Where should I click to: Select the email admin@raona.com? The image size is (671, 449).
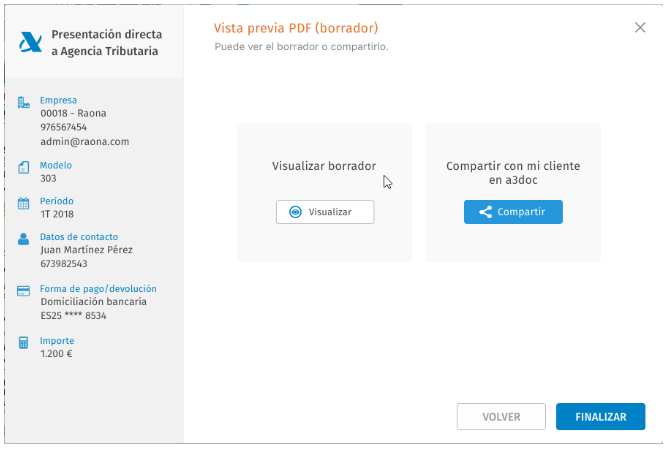[85, 142]
